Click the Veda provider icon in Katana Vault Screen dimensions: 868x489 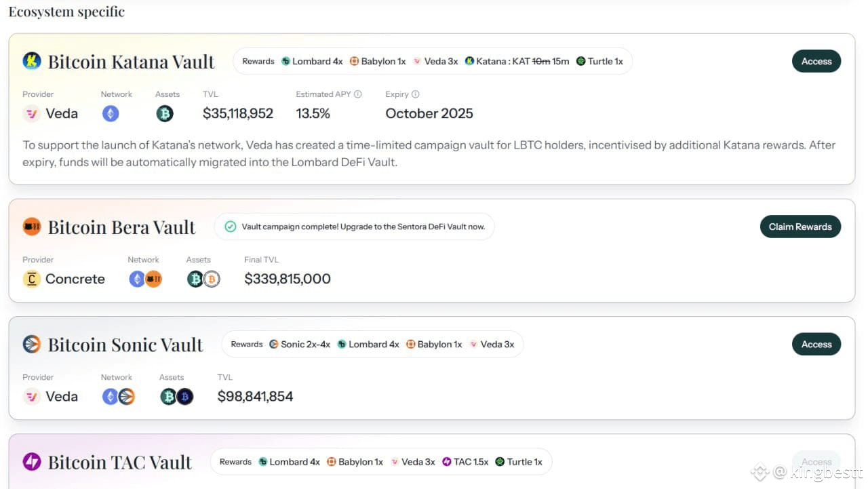(x=32, y=113)
